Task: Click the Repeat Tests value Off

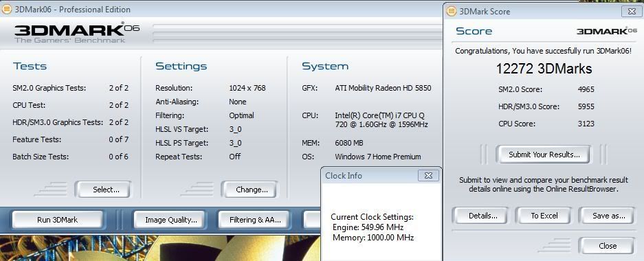Action: click(x=235, y=157)
